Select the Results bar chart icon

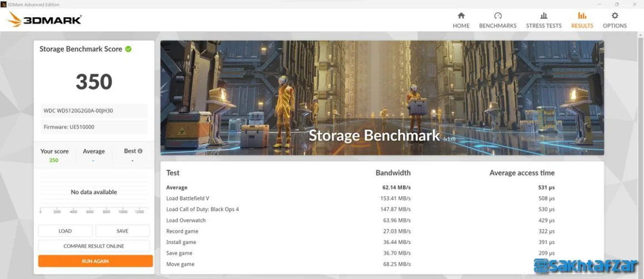tap(582, 16)
